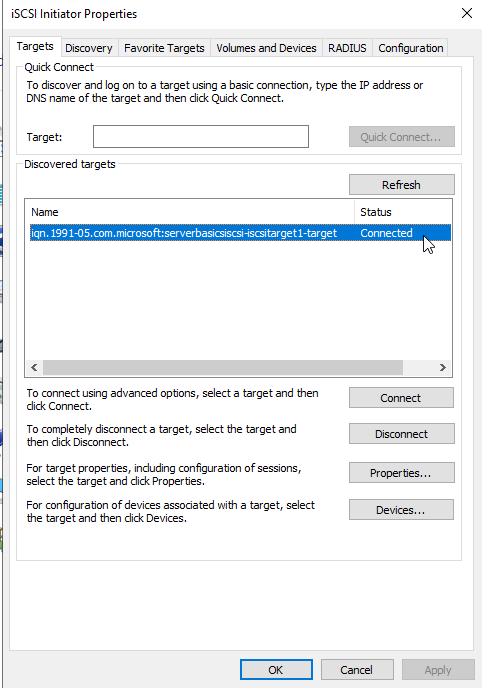This screenshot has height=688, width=482.
Task: Switch to the Discovery tab
Action: pyautogui.click(x=89, y=48)
